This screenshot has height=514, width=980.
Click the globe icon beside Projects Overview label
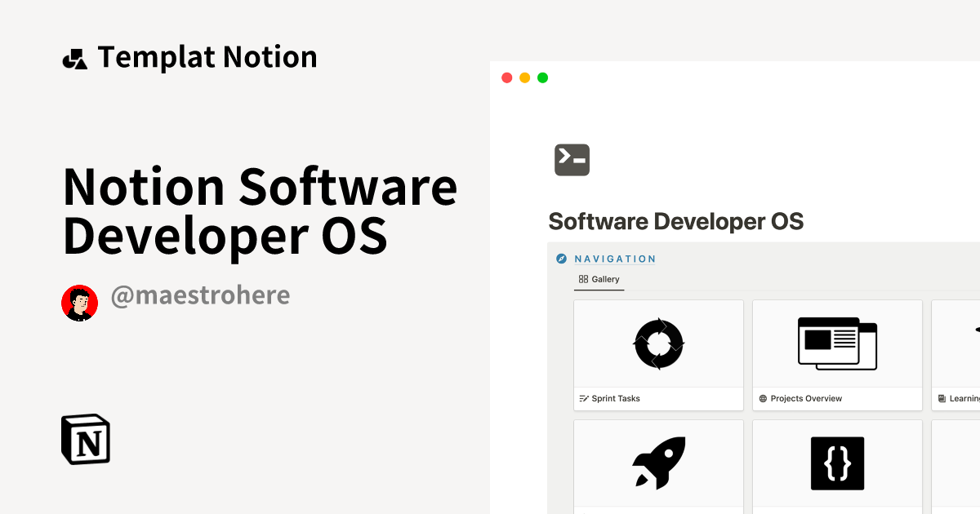click(x=761, y=398)
